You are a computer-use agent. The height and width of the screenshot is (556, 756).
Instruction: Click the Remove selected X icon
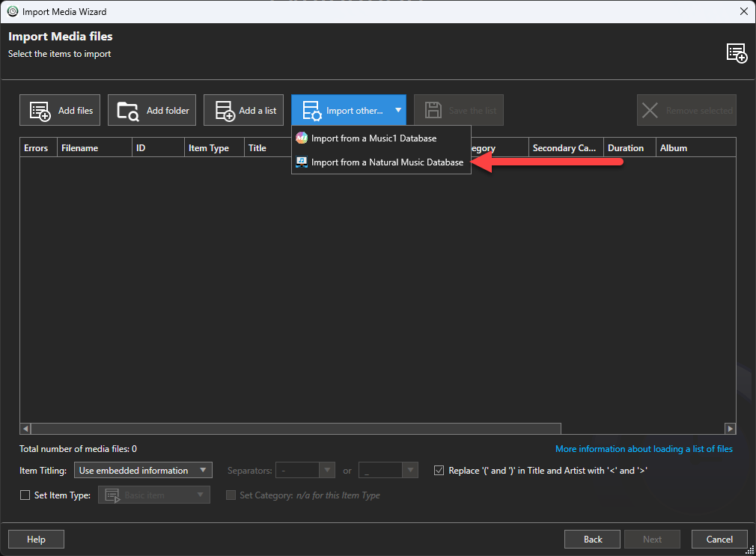tap(650, 111)
